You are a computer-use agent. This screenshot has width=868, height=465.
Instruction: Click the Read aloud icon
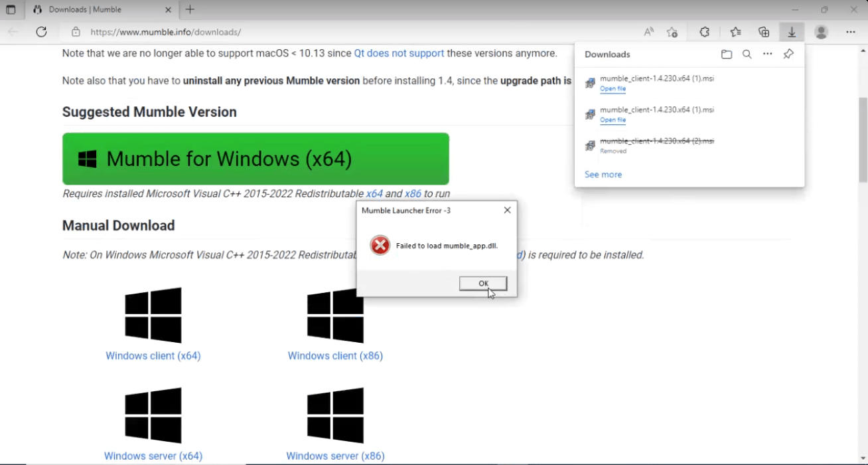(649, 32)
